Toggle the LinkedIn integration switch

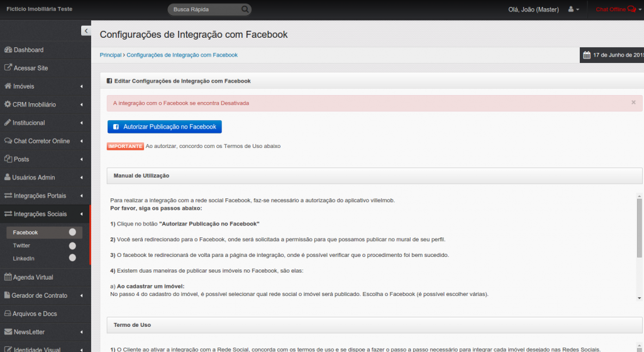[72, 258]
